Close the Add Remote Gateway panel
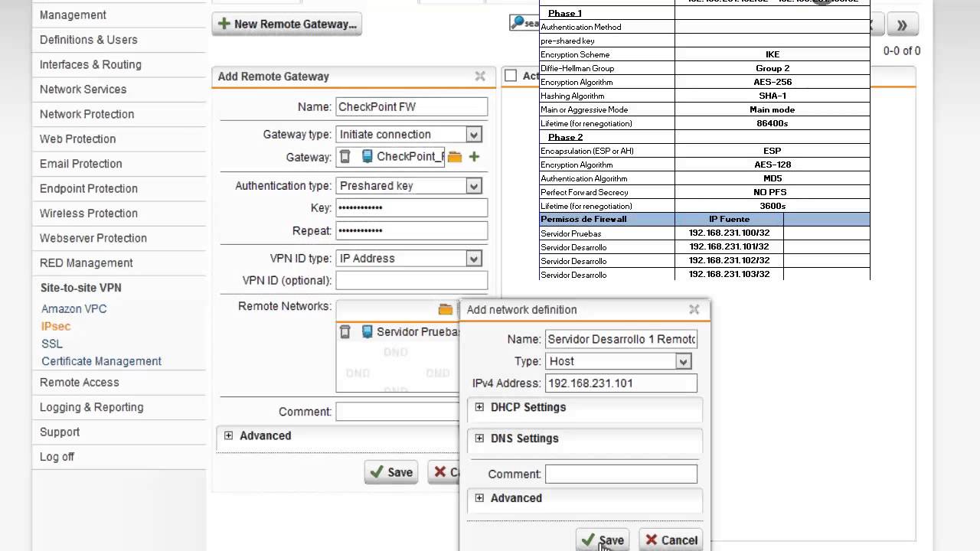The height and width of the screenshot is (551, 980). [480, 77]
